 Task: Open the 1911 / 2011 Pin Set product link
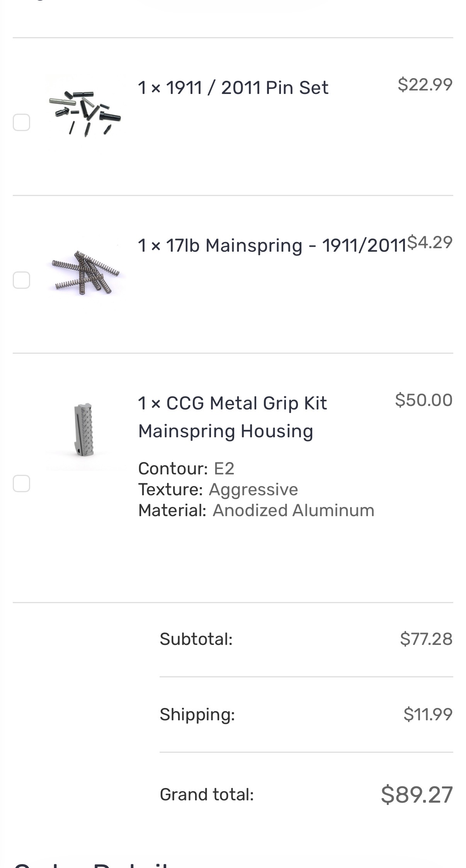coord(233,87)
